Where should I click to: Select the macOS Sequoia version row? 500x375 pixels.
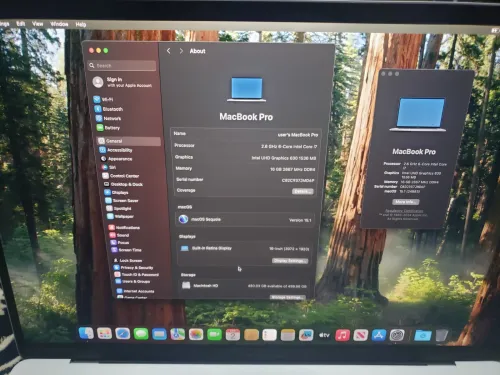(245, 219)
